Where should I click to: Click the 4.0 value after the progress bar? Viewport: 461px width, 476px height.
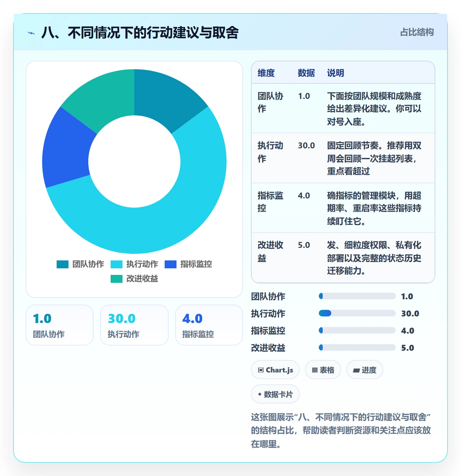pos(408,331)
